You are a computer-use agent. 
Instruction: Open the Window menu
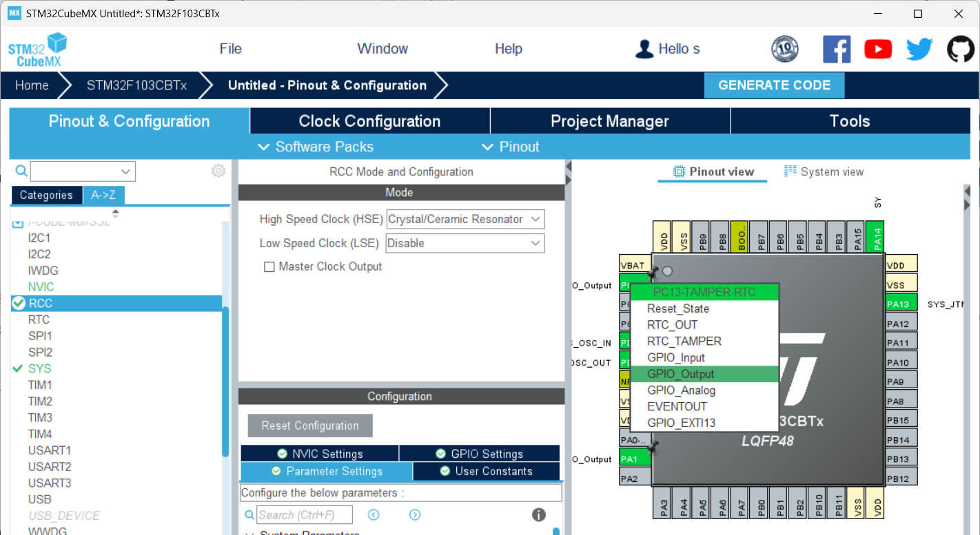click(x=382, y=49)
